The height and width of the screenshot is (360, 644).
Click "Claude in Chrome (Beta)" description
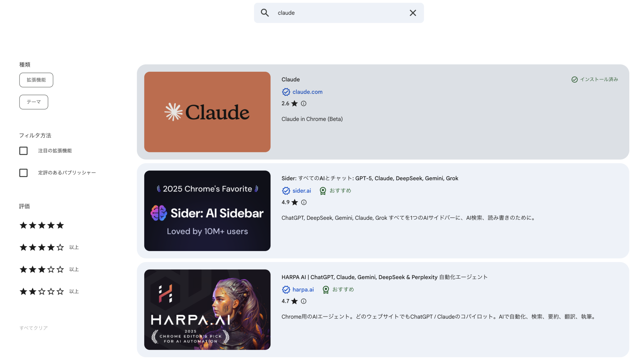point(312,119)
